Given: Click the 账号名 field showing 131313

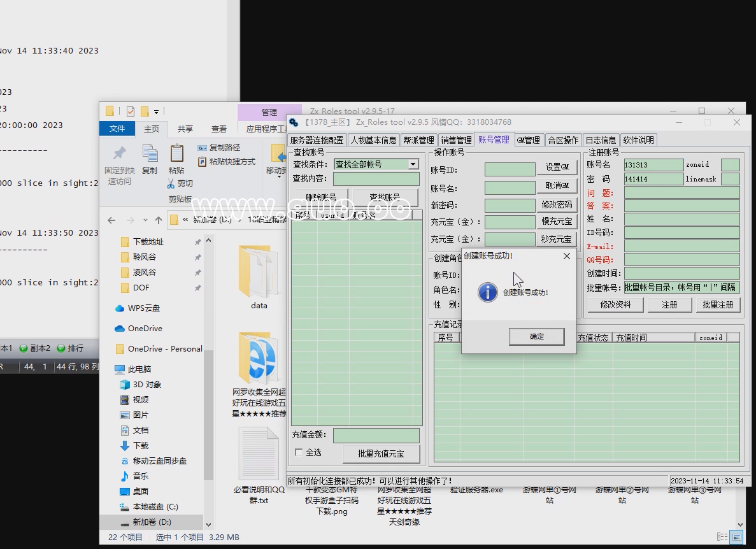Looking at the screenshot, I should tap(653, 165).
